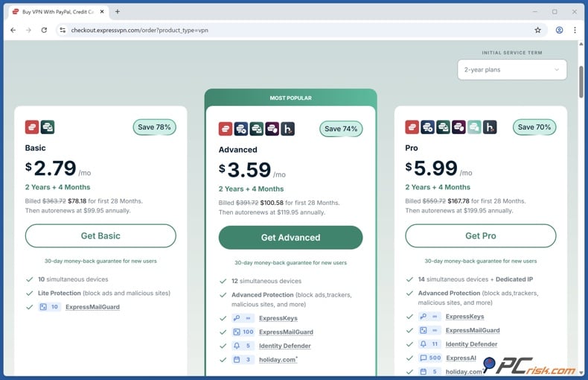Click the Save 78% badge
588x380 pixels.
point(154,127)
